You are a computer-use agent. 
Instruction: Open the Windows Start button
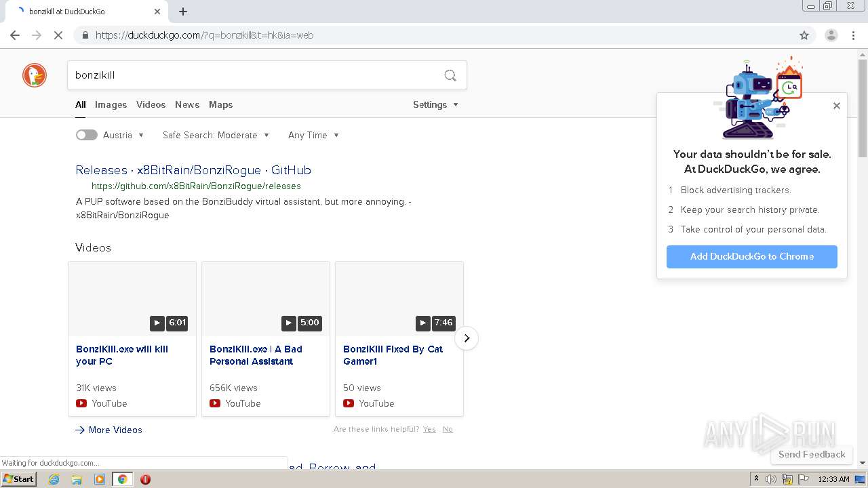pyautogui.click(x=18, y=479)
